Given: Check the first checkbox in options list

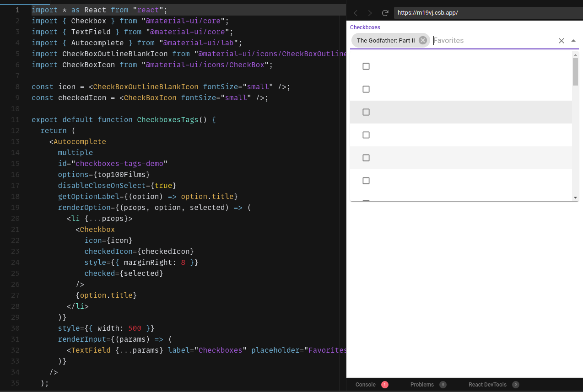Looking at the screenshot, I should [x=366, y=66].
